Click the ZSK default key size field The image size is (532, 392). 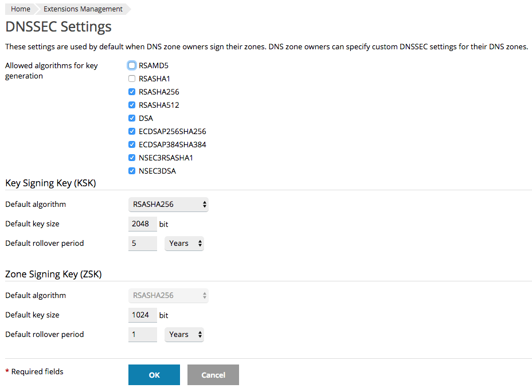(142, 315)
